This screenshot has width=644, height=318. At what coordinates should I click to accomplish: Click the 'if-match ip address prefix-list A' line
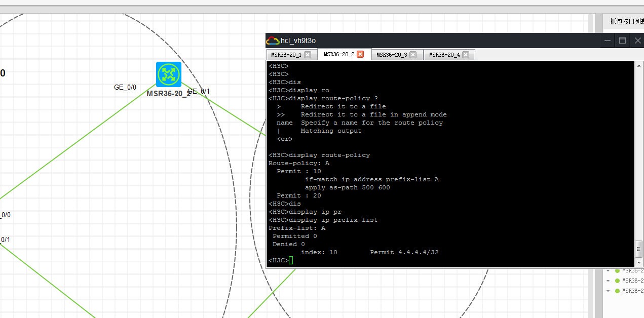point(371,179)
